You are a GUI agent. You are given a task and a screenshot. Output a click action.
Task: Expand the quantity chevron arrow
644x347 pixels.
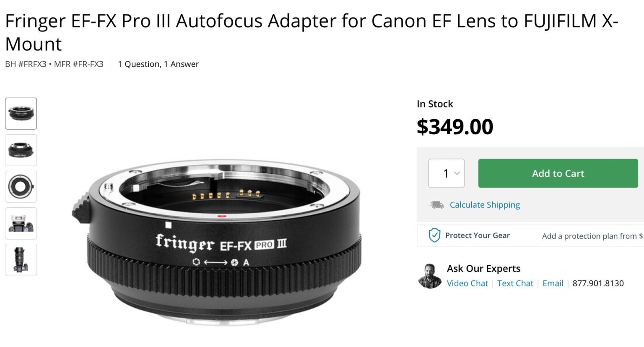click(457, 173)
